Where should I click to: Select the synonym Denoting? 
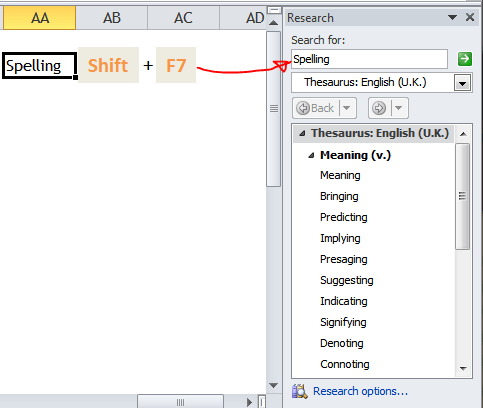click(x=342, y=343)
